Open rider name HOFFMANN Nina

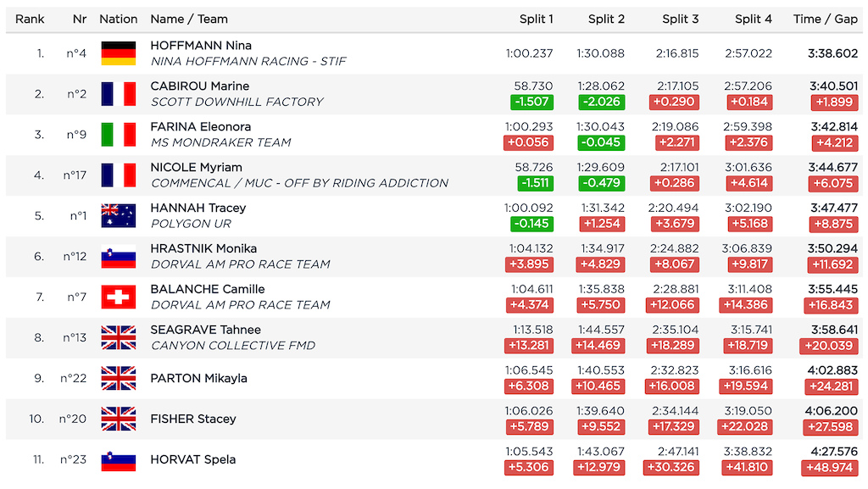coord(201,46)
